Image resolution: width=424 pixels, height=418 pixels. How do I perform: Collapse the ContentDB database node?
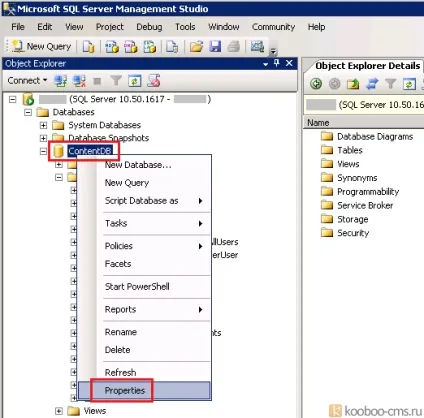[43, 151]
